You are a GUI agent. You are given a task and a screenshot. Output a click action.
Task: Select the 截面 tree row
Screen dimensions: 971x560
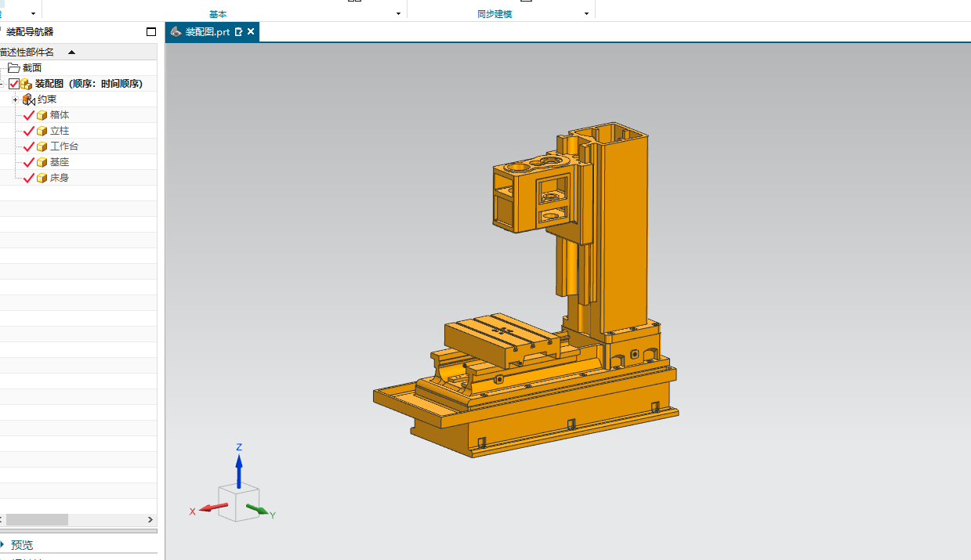tap(78, 68)
